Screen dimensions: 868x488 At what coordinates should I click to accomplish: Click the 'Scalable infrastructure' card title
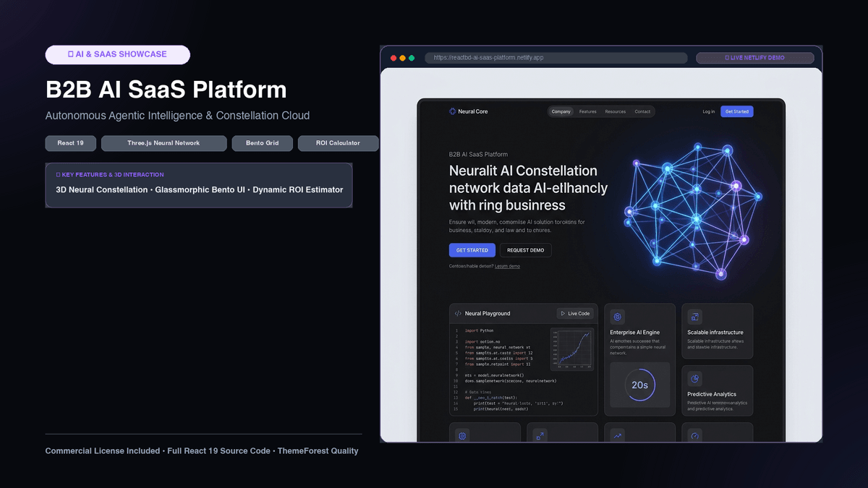[x=715, y=333]
